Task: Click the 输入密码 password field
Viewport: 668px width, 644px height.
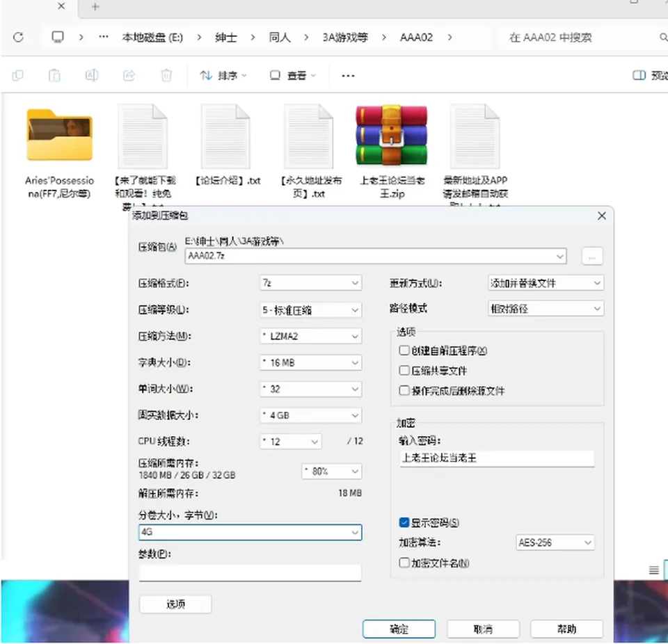Action: point(497,459)
